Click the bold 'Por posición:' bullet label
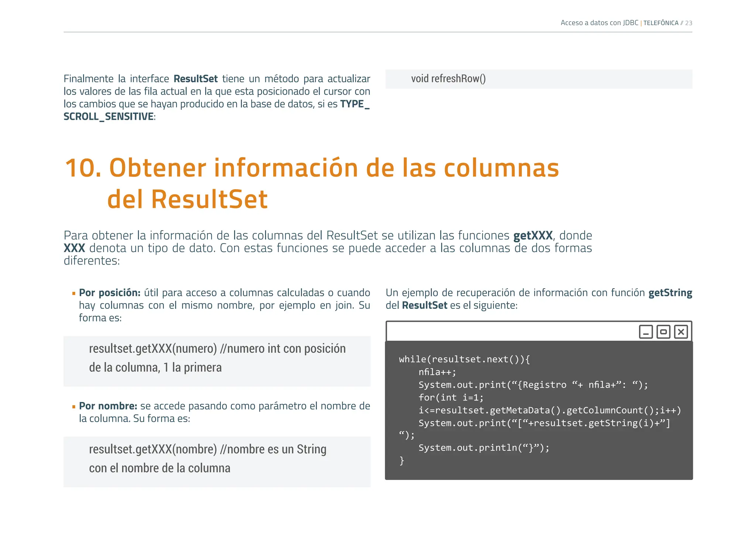This screenshot has width=756, height=535. 110,293
